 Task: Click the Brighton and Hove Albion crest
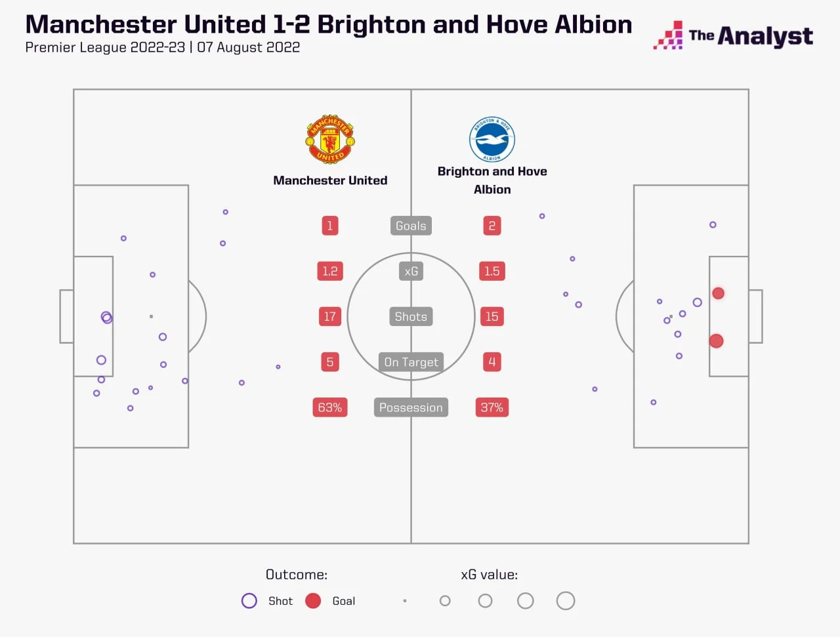(x=492, y=139)
